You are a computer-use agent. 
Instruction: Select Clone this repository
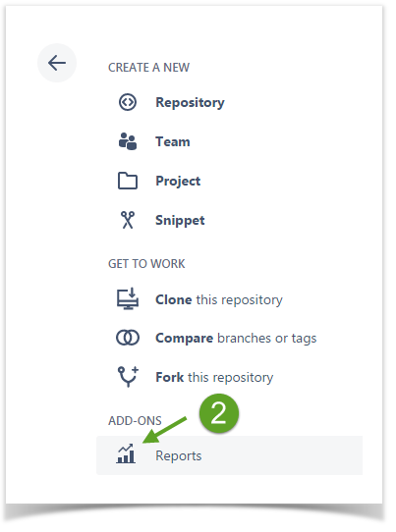[219, 300]
